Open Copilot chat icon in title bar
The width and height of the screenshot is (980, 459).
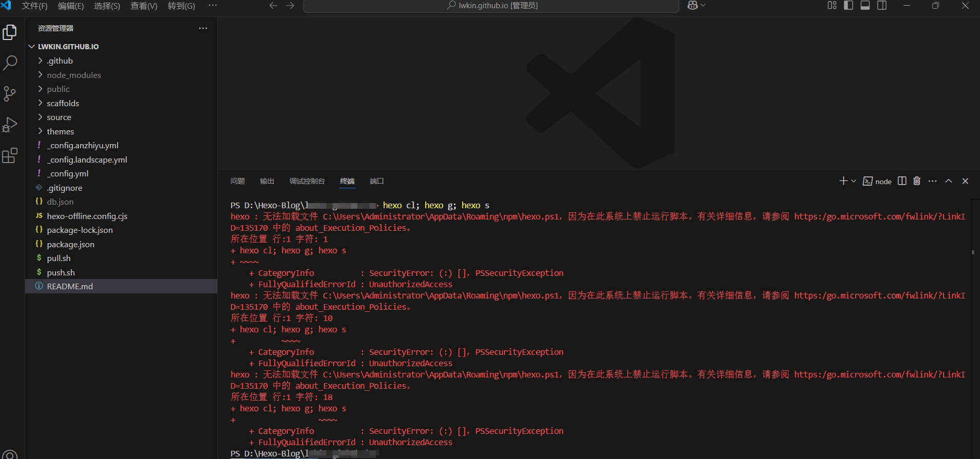click(x=693, y=6)
